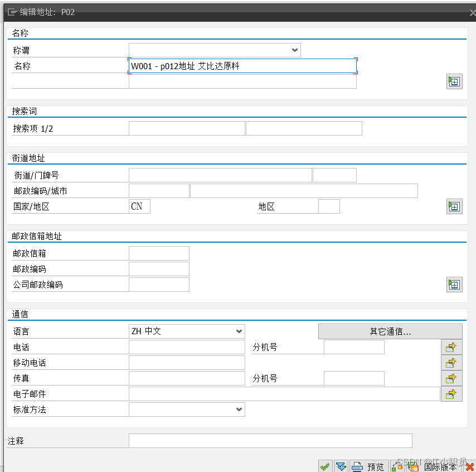476x472 pixels.
Task: Click the 国家/地区 field containing CN
Action: point(139,206)
